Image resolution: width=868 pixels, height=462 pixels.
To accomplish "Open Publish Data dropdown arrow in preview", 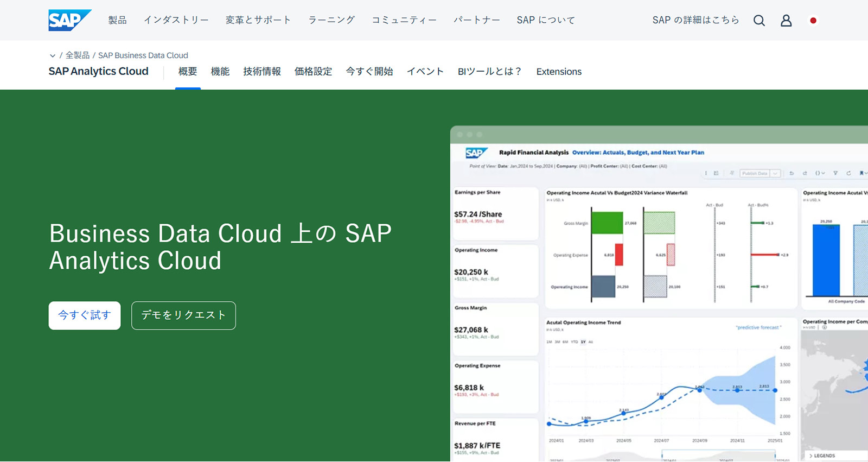I will coord(775,173).
